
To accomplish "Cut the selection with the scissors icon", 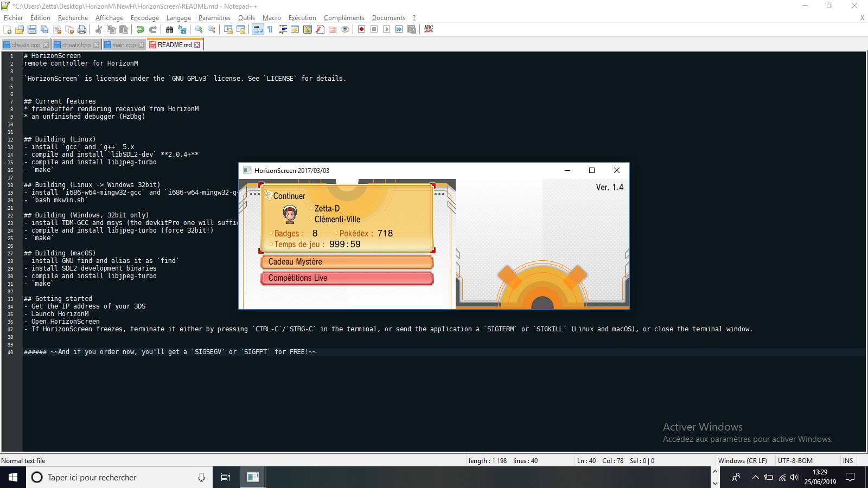I will click(99, 29).
